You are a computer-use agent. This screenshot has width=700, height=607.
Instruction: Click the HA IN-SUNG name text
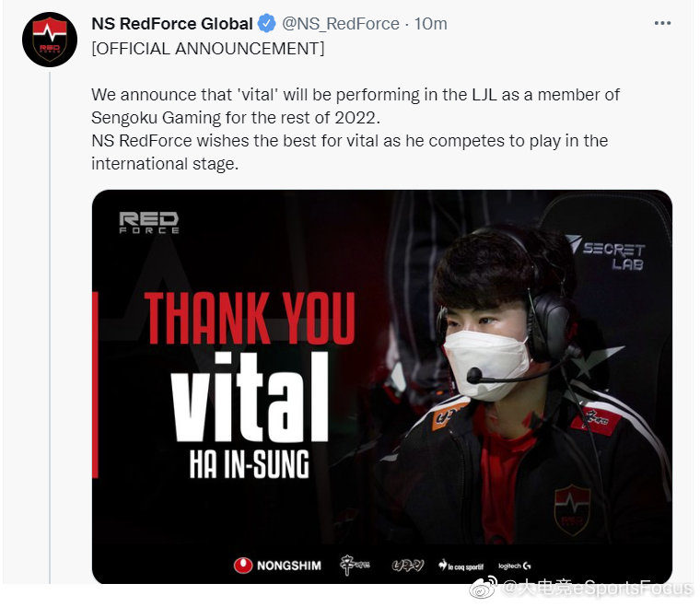point(249,464)
